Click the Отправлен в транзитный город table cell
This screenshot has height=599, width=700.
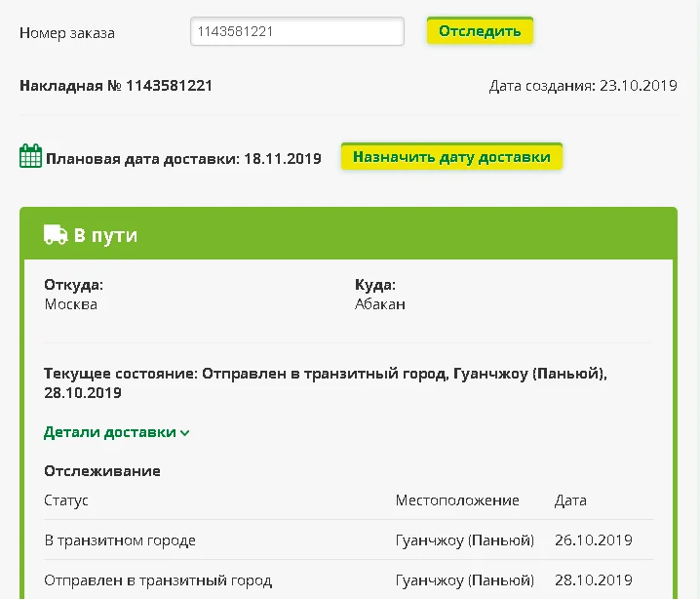(158, 580)
